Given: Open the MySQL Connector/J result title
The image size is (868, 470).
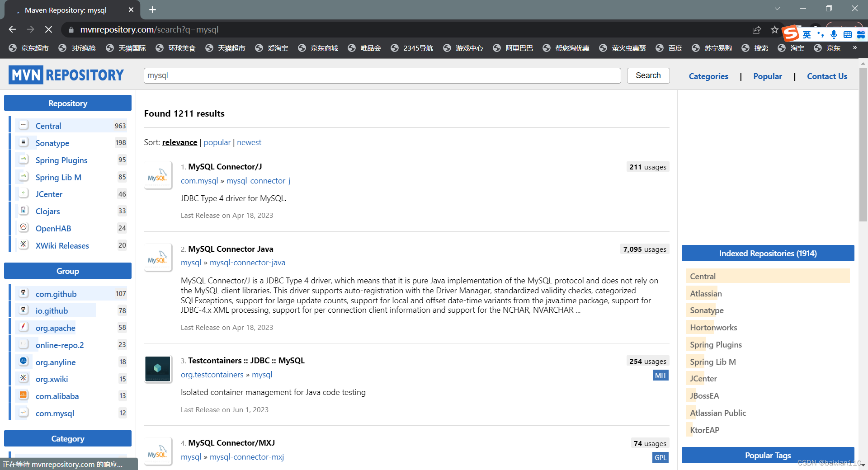Looking at the screenshot, I should 225,166.
